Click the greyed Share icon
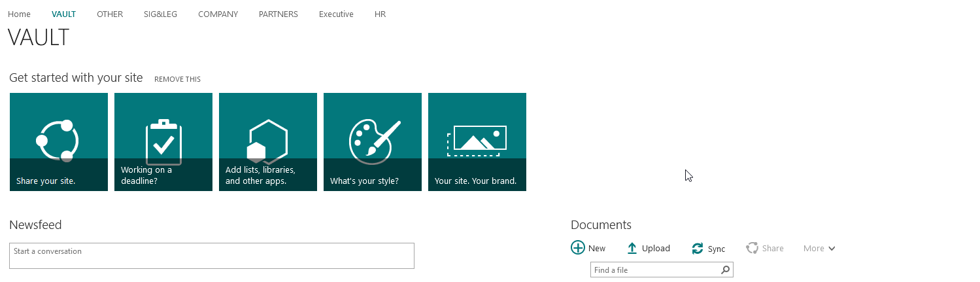 coord(752,248)
